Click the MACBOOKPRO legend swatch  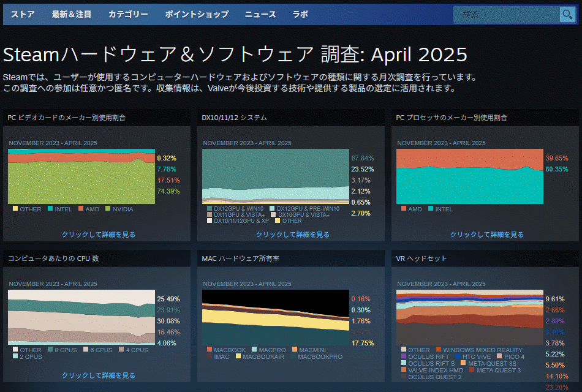pyautogui.click(x=293, y=356)
